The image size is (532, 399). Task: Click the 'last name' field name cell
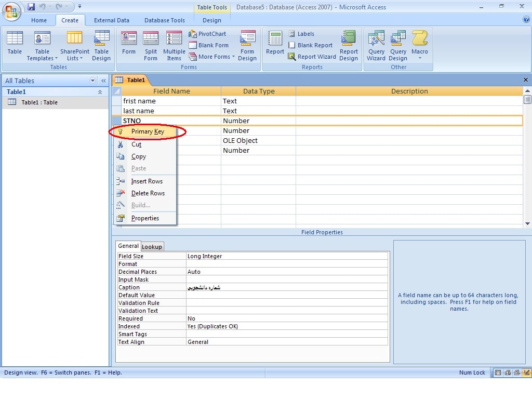171,111
